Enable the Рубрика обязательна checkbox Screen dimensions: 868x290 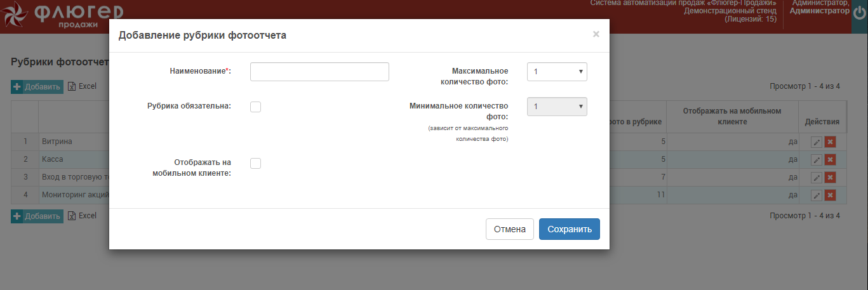(255, 107)
